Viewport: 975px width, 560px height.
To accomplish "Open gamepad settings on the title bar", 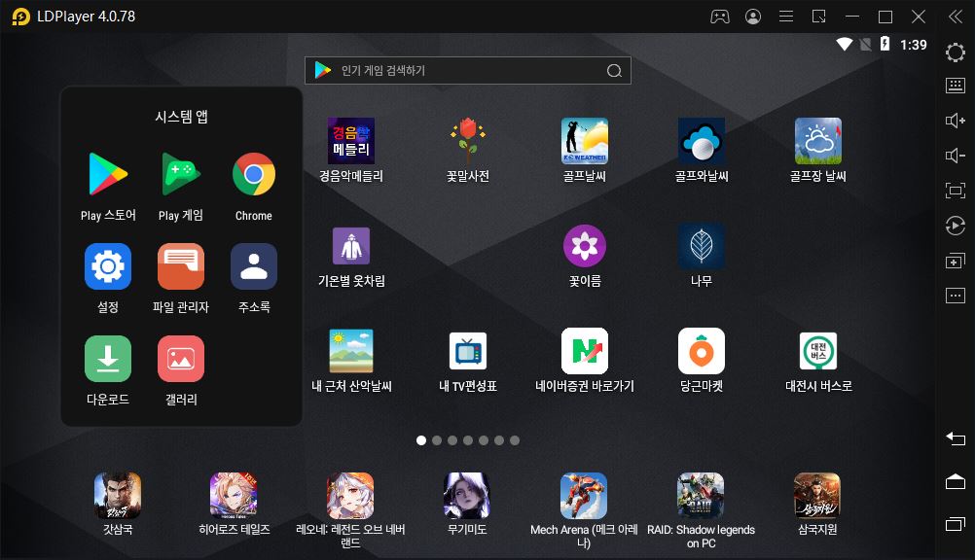I will [x=719, y=17].
